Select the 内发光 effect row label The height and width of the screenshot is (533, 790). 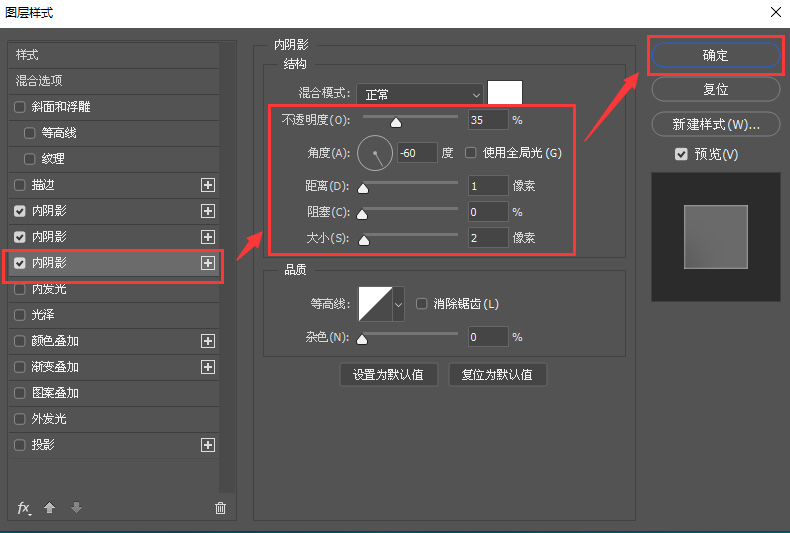point(49,289)
